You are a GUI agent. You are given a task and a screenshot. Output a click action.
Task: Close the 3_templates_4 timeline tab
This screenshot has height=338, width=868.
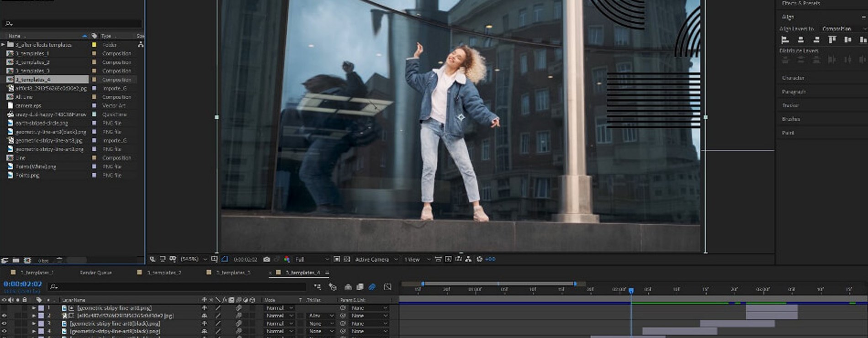click(270, 273)
